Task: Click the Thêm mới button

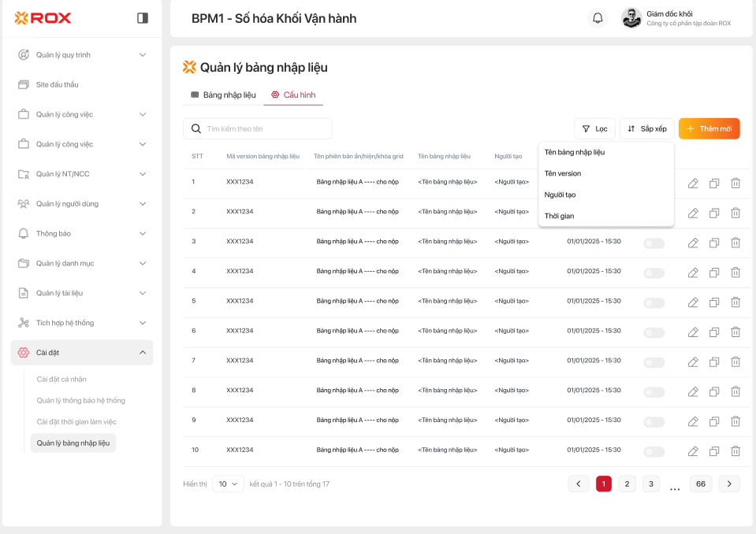Action: pyautogui.click(x=709, y=129)
